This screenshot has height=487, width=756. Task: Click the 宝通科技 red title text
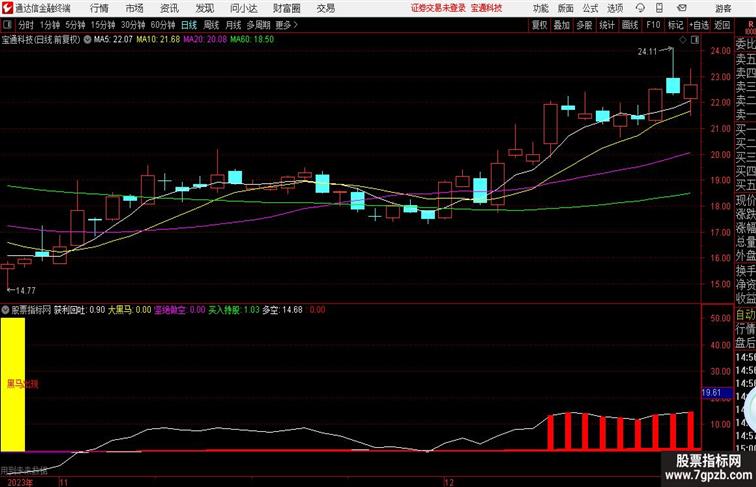(x=486, y=8)
